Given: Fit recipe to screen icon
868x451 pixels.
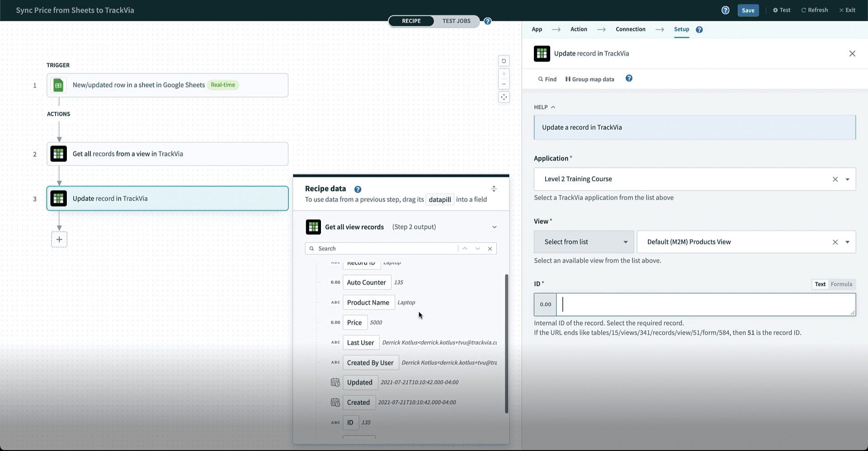Looking at the screenshot, I should pos(504,97).
